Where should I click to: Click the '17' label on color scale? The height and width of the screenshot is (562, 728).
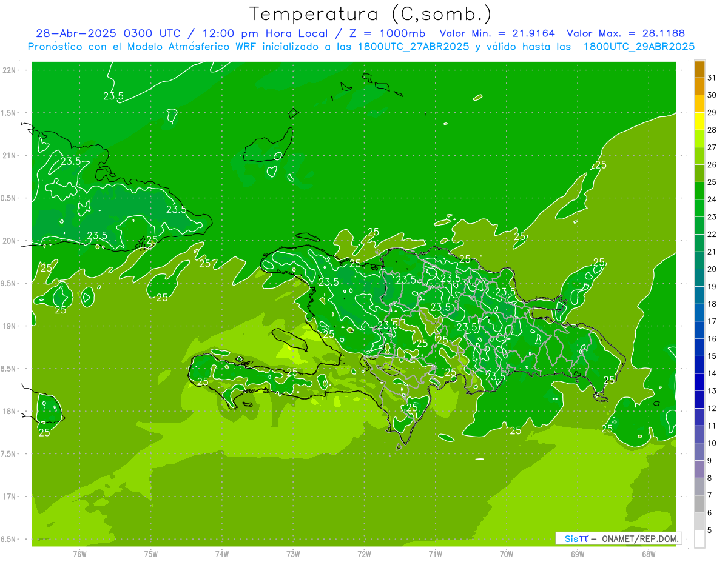point(712,321)
